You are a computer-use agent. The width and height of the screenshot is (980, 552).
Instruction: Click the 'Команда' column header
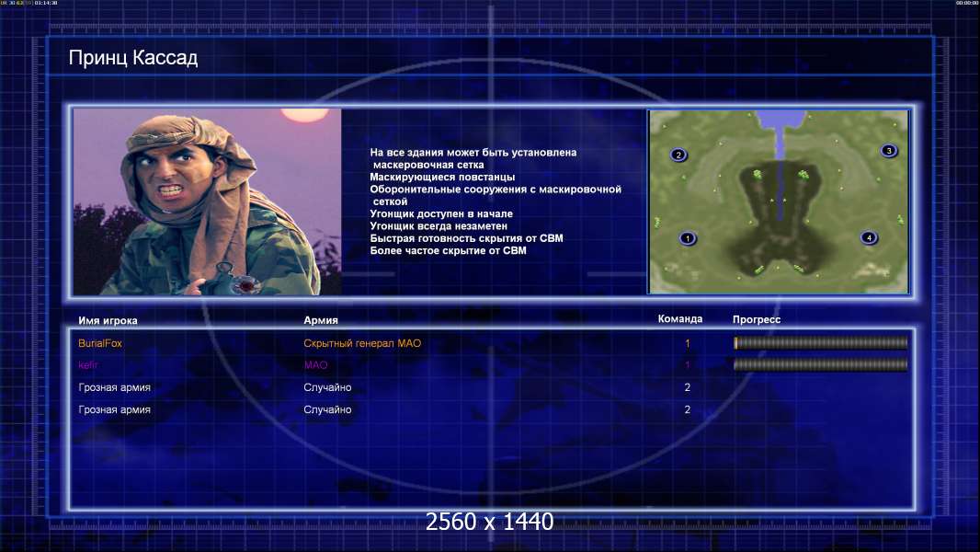680,319
